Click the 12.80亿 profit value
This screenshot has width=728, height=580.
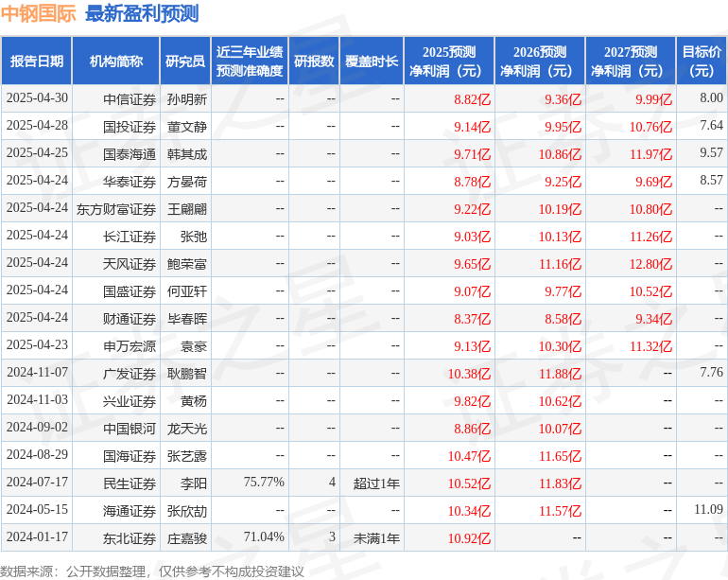point(650,264)
